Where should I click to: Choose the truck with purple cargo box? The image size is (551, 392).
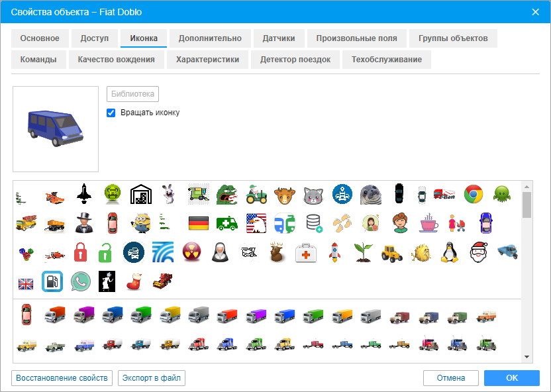[x=84, y=315]
